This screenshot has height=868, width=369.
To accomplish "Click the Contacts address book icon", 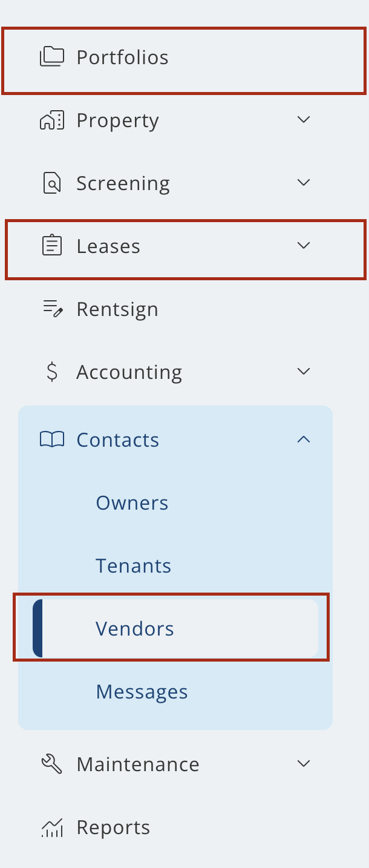I will [51, 439].
